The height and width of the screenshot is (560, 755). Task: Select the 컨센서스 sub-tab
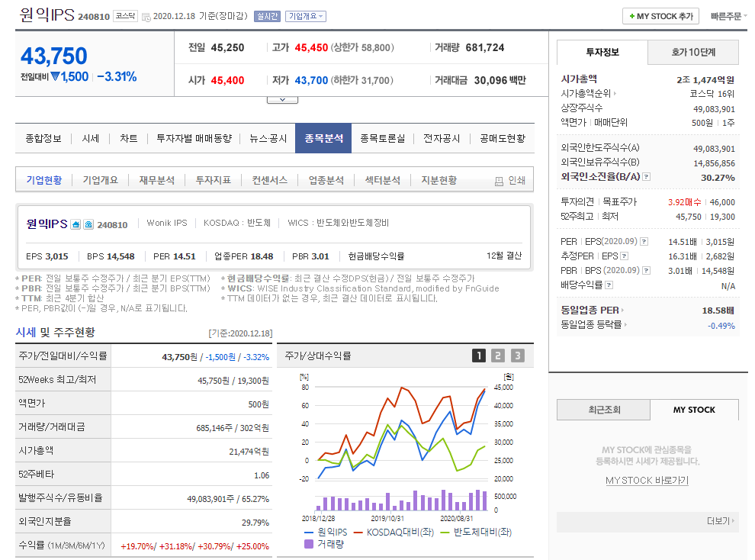tap(270, 180)
